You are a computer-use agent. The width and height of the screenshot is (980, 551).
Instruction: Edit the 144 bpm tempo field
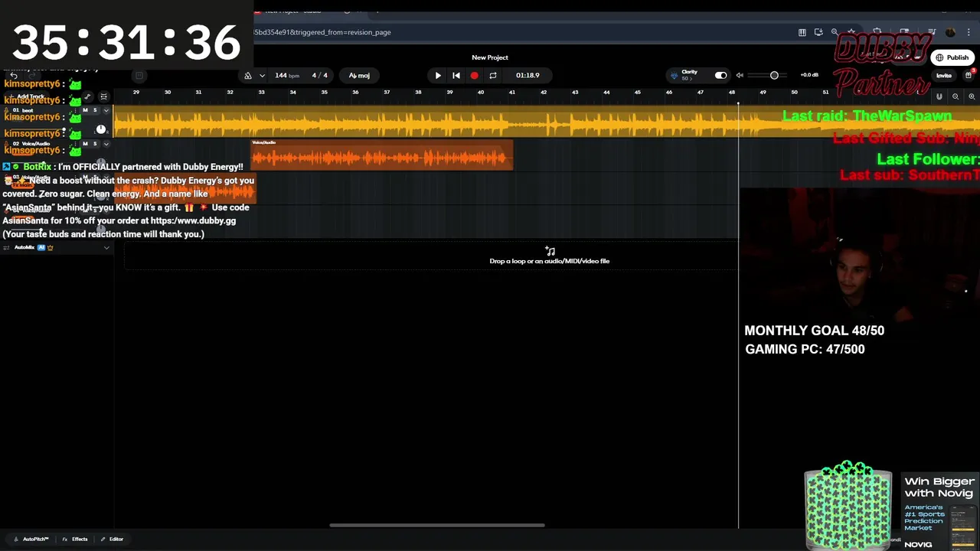coord(287,75)
